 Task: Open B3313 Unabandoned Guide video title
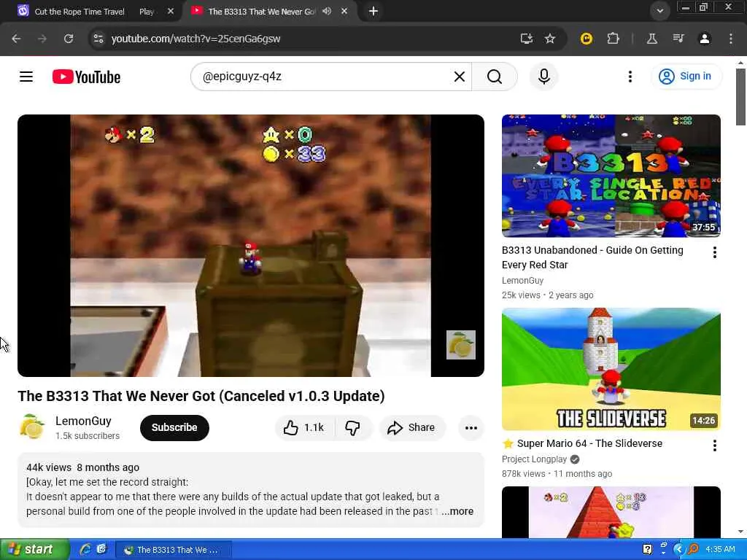coord(592,257)
